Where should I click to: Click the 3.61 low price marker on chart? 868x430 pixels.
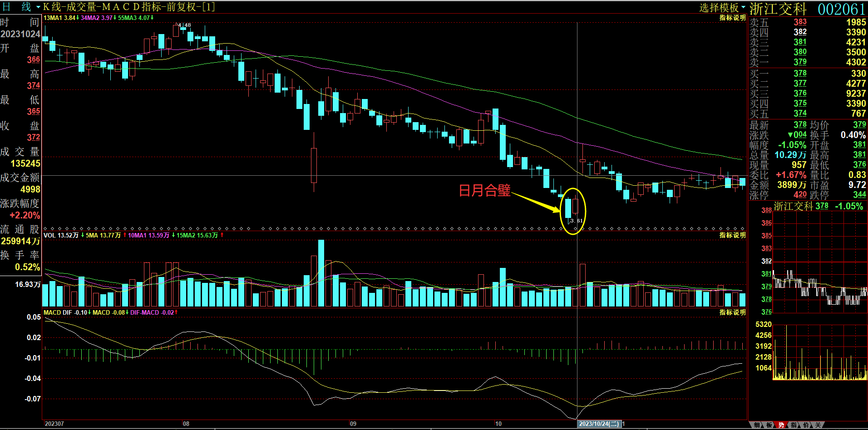(576, 221)
